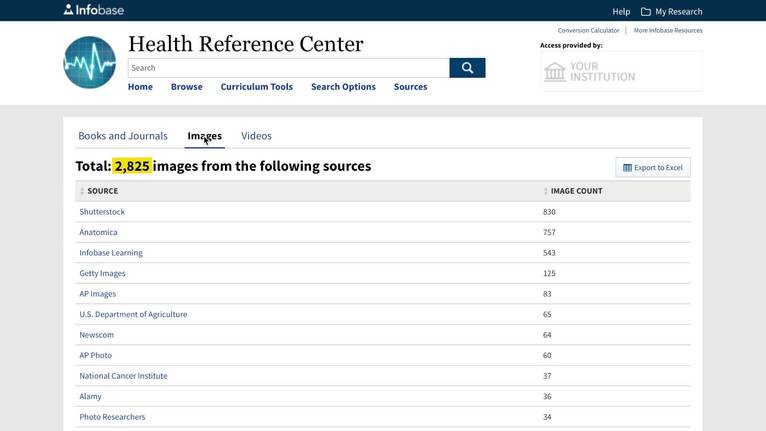Click the Infobase logo
This screenshot has width=766, height=431.
(x=94, y=10)
